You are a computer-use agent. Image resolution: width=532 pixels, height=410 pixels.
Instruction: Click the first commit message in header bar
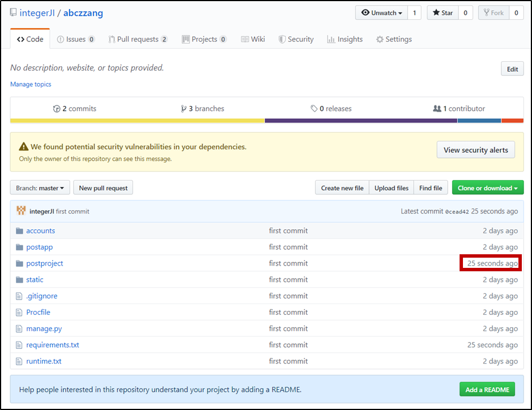(x=72, y=211)
